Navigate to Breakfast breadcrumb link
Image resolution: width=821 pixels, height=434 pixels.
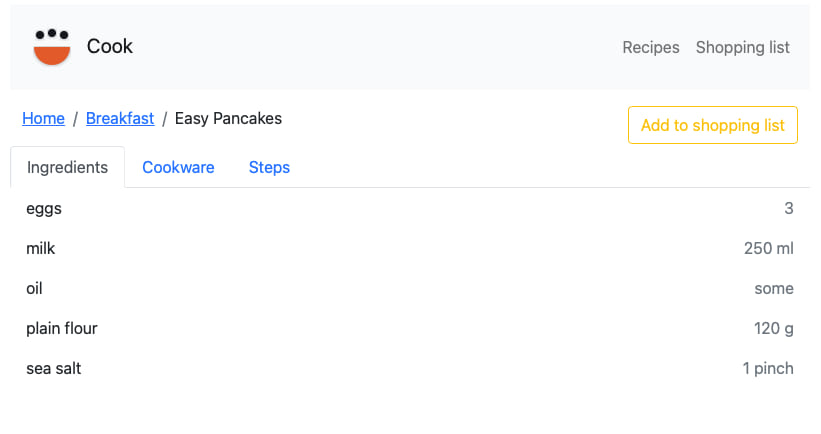point(120,118)
